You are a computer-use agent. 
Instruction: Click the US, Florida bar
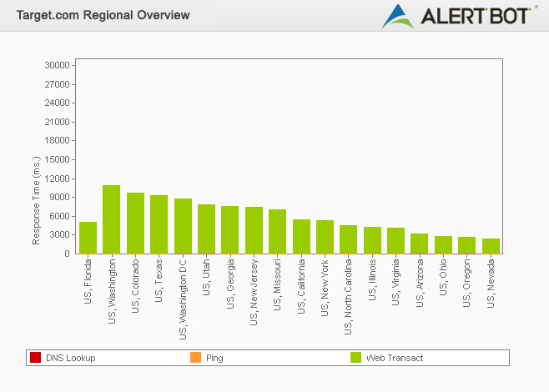point(88,238)
